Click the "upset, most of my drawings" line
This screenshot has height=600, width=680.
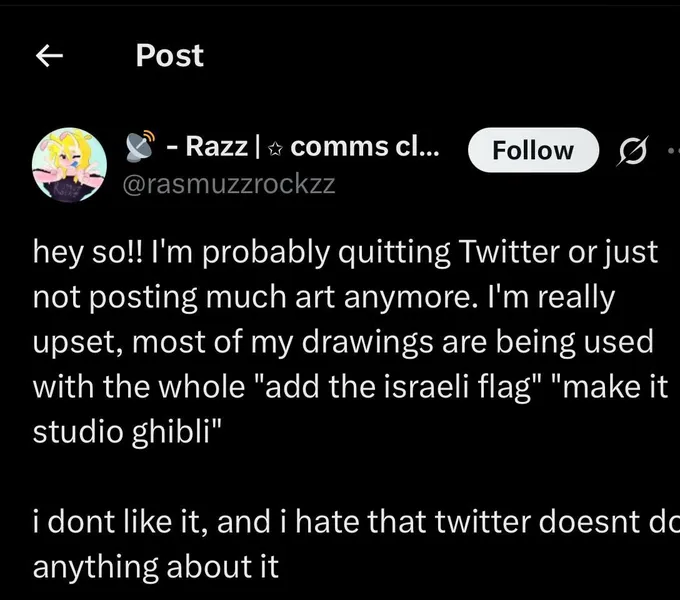231,341
